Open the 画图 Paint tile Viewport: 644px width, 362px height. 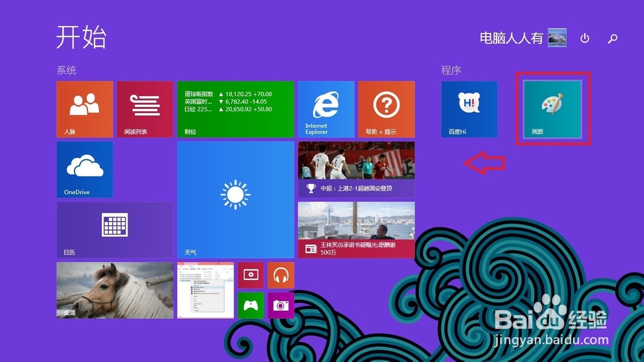553,109
